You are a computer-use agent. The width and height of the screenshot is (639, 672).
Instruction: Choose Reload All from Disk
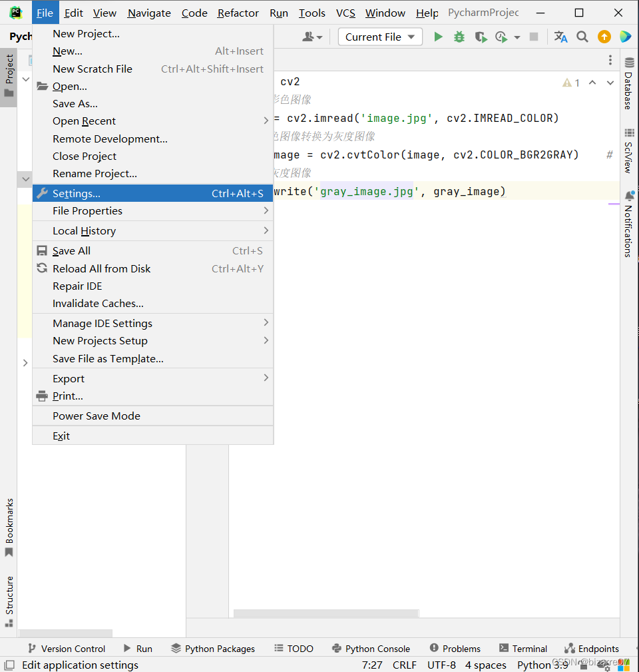click(153, 268)
